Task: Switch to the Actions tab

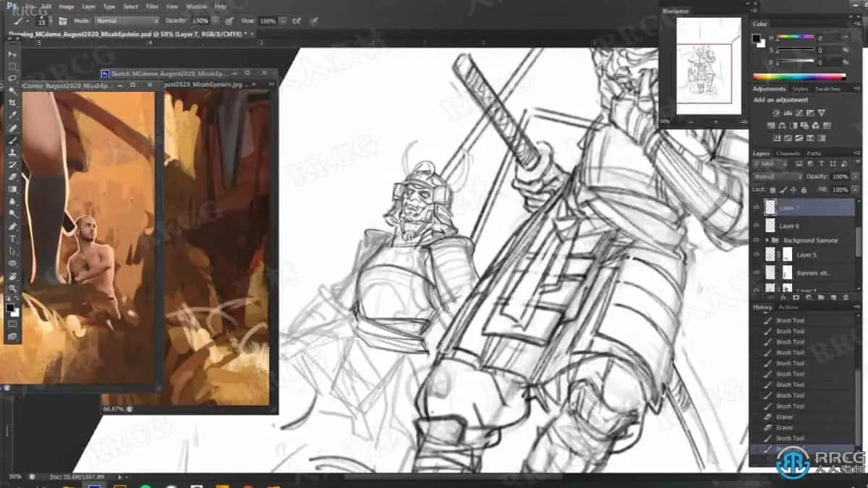Action: pyautogui.click(x=787, y=307)
